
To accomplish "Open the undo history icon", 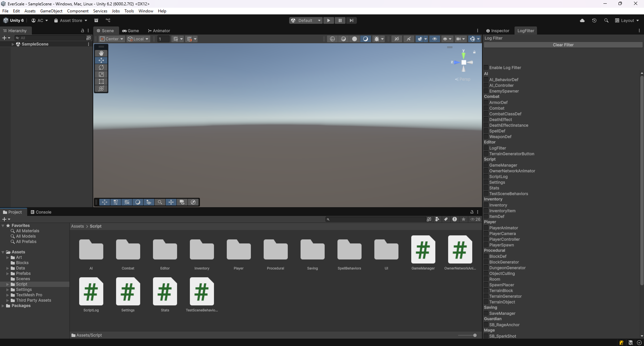I will click(x=594, y=20).
